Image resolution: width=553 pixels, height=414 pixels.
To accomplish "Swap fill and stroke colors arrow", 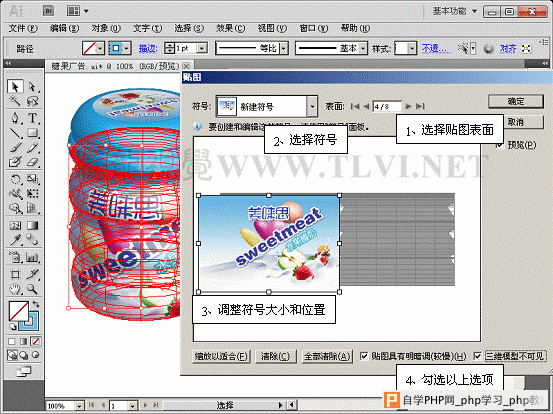I will pyautogui.click(x=36, y=304).
